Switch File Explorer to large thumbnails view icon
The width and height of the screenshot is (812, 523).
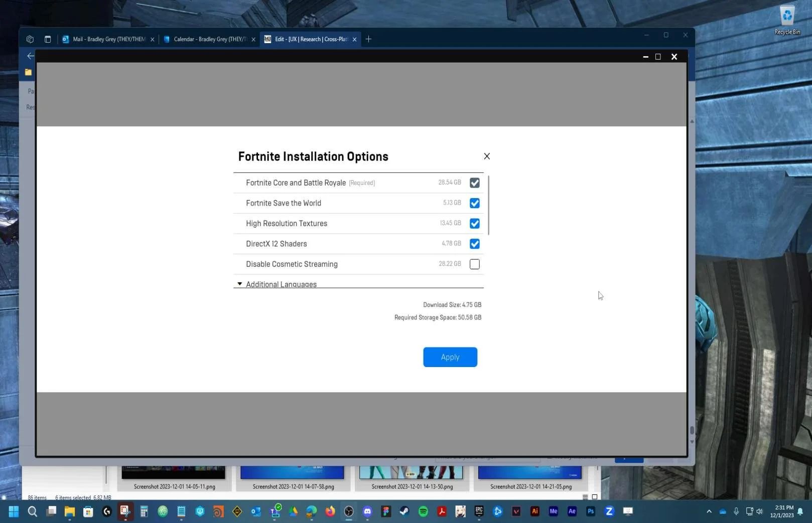click(x=595, y=497)
